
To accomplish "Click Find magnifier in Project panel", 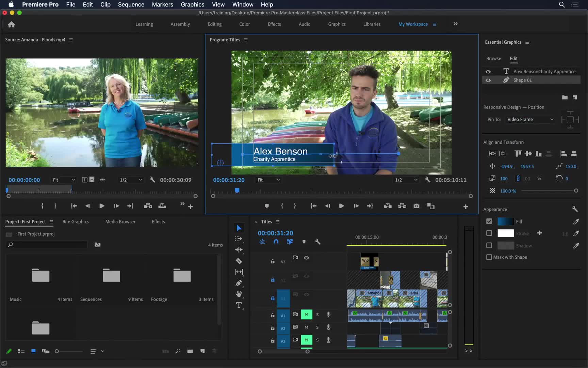I will click(x=178, y=351).
